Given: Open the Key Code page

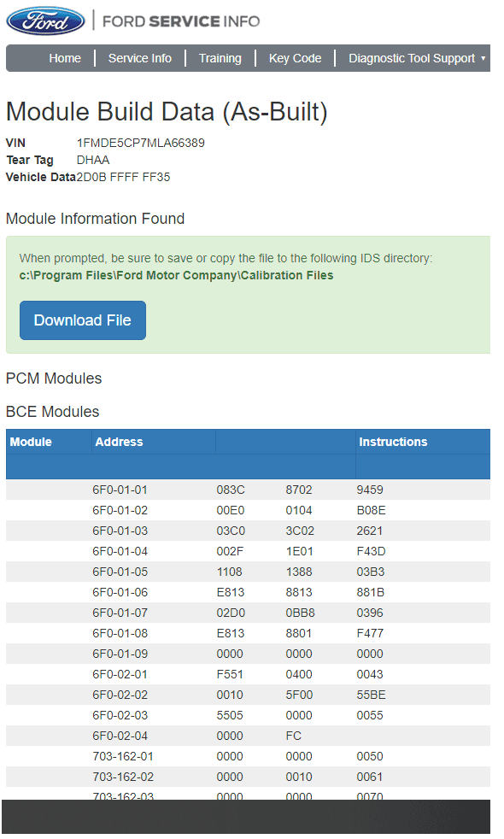Looking at the screenshot, I should tap(295, 58).
